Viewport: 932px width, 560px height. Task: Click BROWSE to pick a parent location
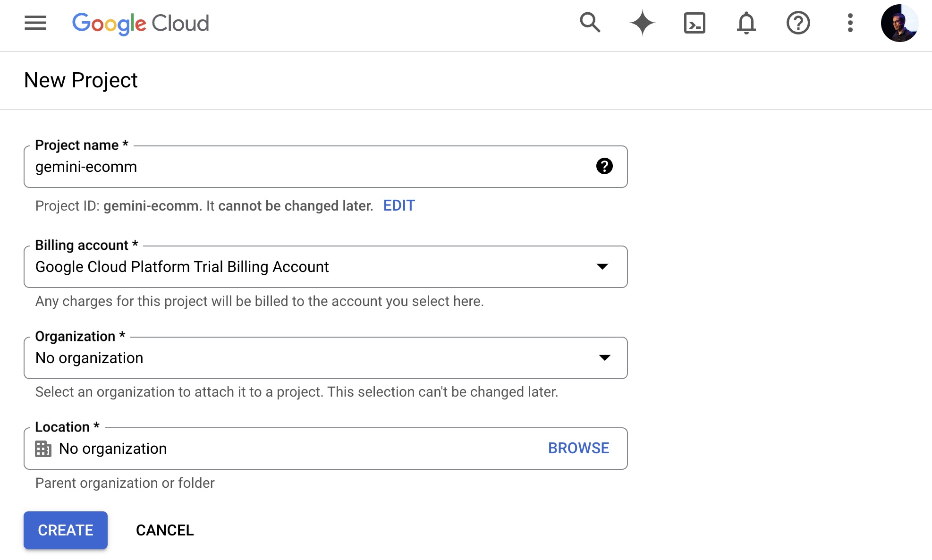tap(578, 448)
